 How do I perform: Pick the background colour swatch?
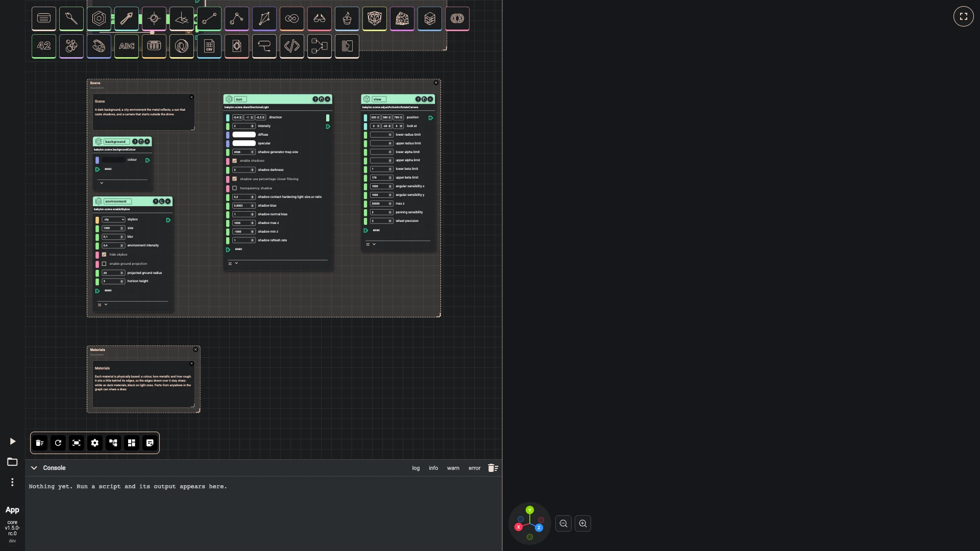tap(113, 160)
